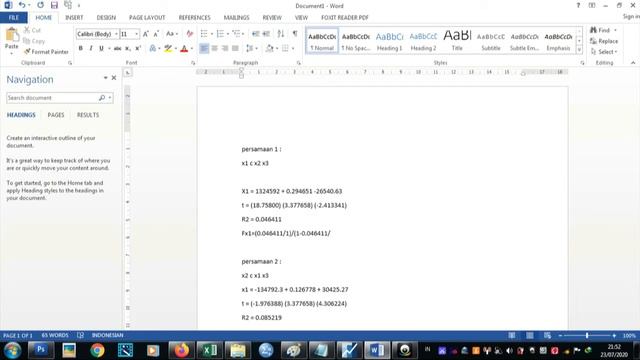Open the Calibri font name dropdown
This screenshot has height=360, width=640.
coord(116,34)
